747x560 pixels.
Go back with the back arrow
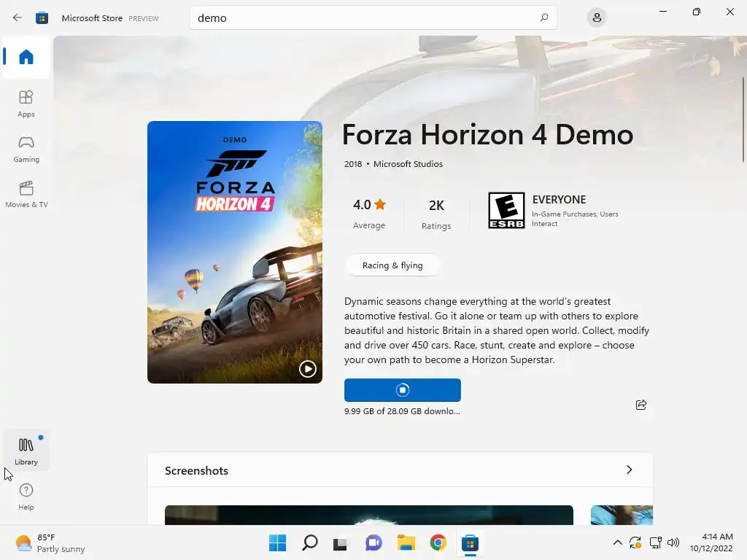tap(18, 17)
